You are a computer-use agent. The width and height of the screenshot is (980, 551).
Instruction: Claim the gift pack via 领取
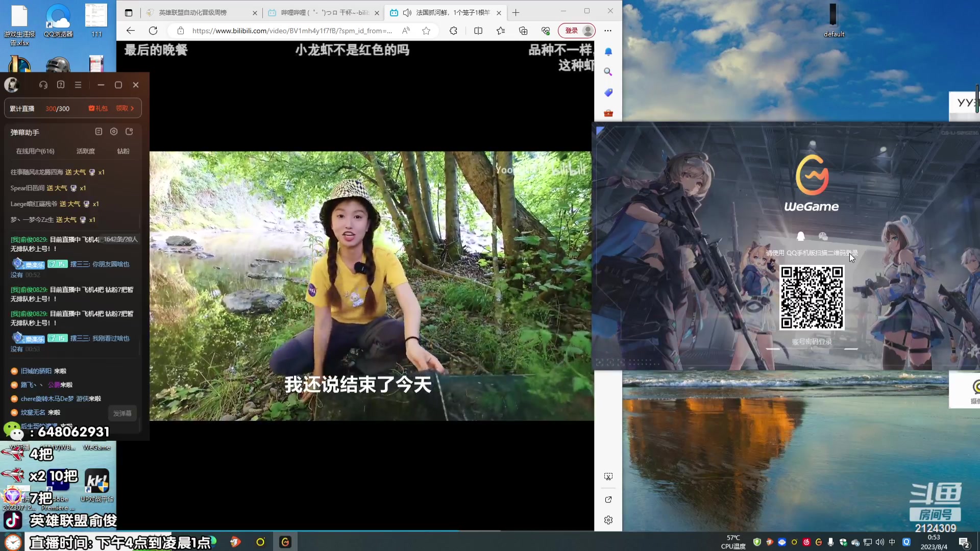coord(125,108)
